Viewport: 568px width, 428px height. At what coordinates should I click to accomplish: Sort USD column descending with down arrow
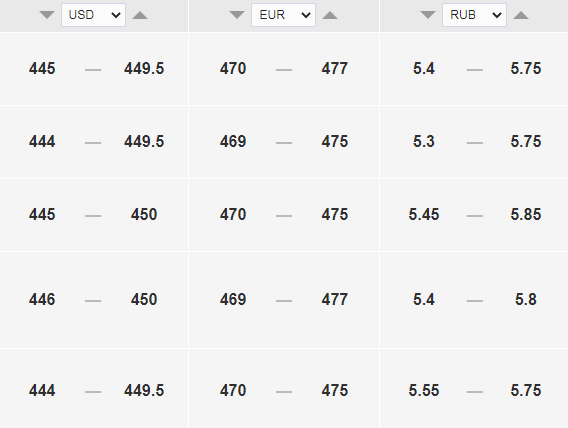click(x=47, y=15)
